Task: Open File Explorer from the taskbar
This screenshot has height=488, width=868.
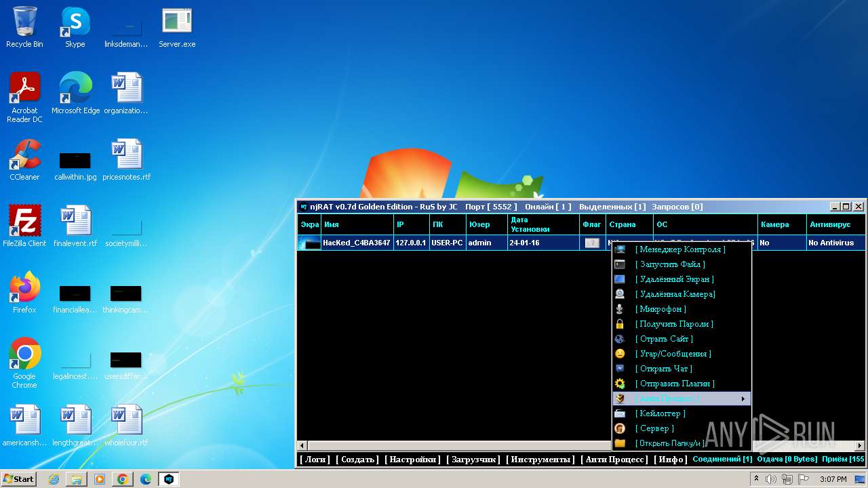Action: 77,479
